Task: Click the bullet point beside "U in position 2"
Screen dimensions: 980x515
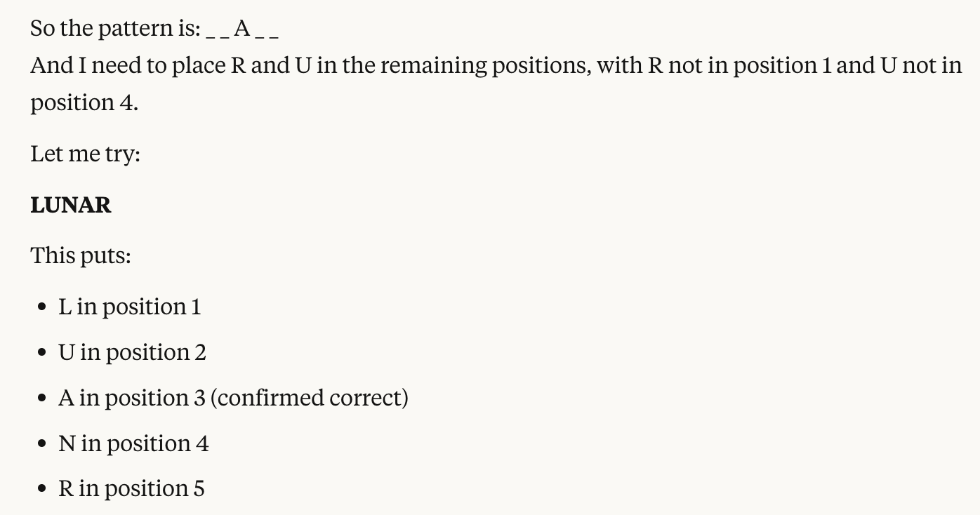Action: tap(43, 353)
